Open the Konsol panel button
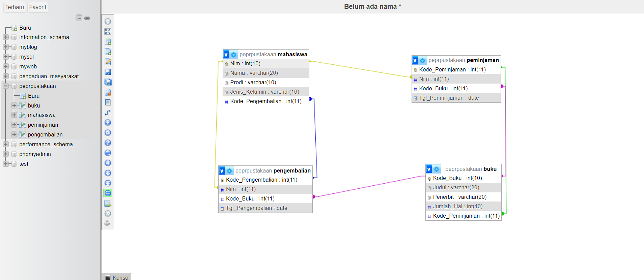644x280 pixels. click(117, 277)
